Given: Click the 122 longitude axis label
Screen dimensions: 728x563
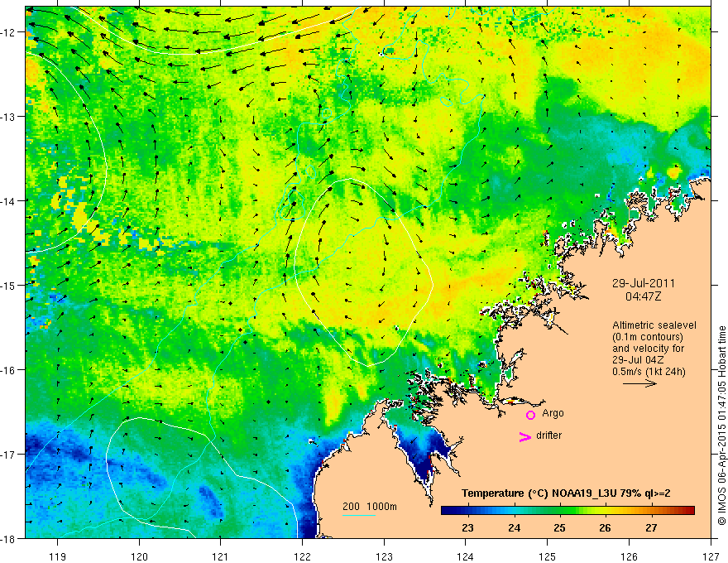Looking at the screenshot, I should click(302, 556).
